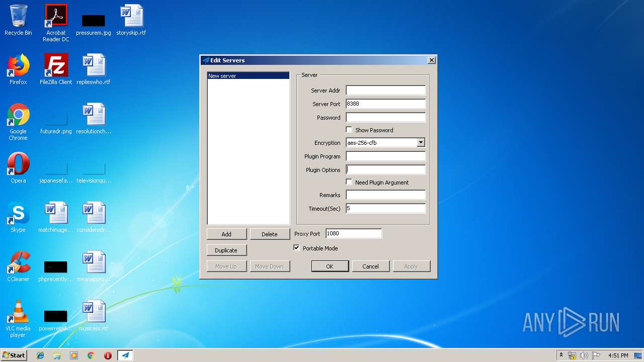Click the Server Port field
The width and height of the screenshot is (644, 362).
[x=385, y=104]
